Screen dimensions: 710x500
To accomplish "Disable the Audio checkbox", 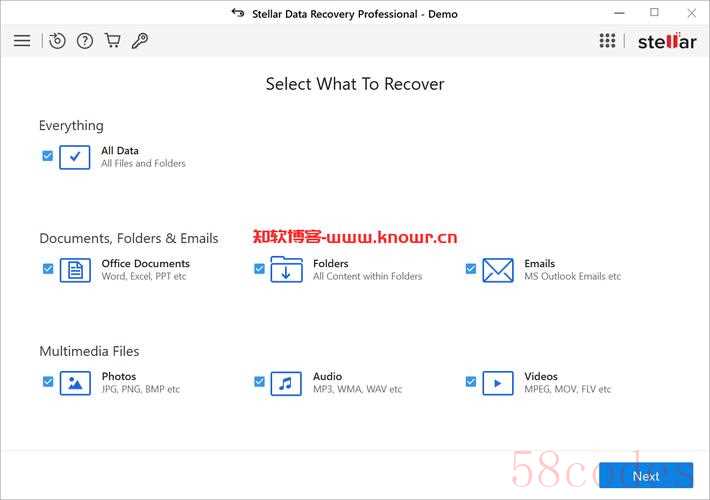I will point(259,381).
